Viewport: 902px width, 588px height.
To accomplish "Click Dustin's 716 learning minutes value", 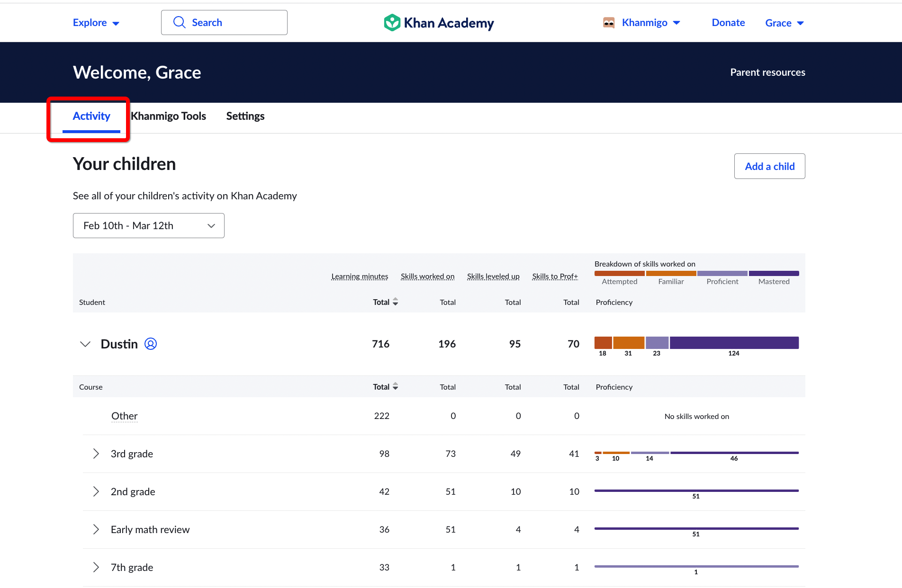I will click(381, 344).
